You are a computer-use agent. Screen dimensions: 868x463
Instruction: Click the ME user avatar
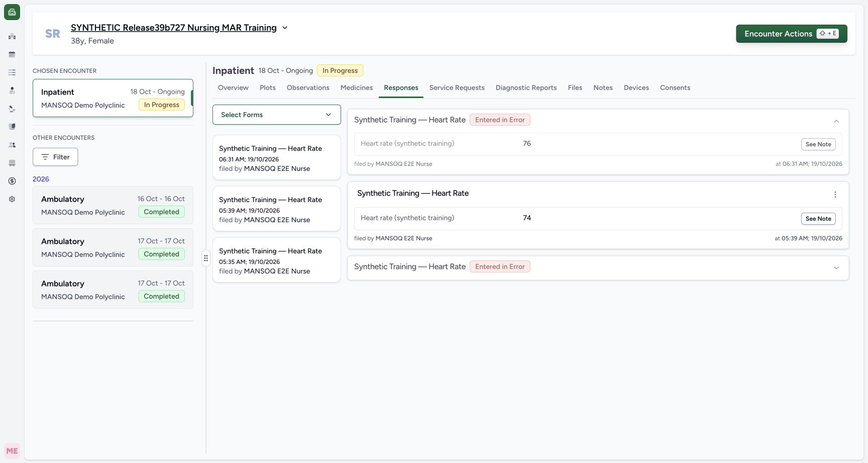tap(12, 451)
